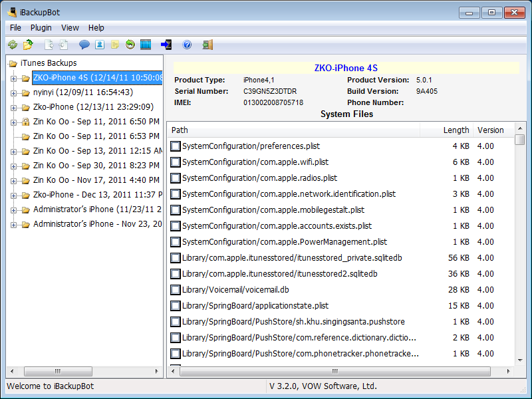Tick the Library/Voicemail/voicemail.db checkbox
Viewport: 532px width, 399px height.
(176, 290)
